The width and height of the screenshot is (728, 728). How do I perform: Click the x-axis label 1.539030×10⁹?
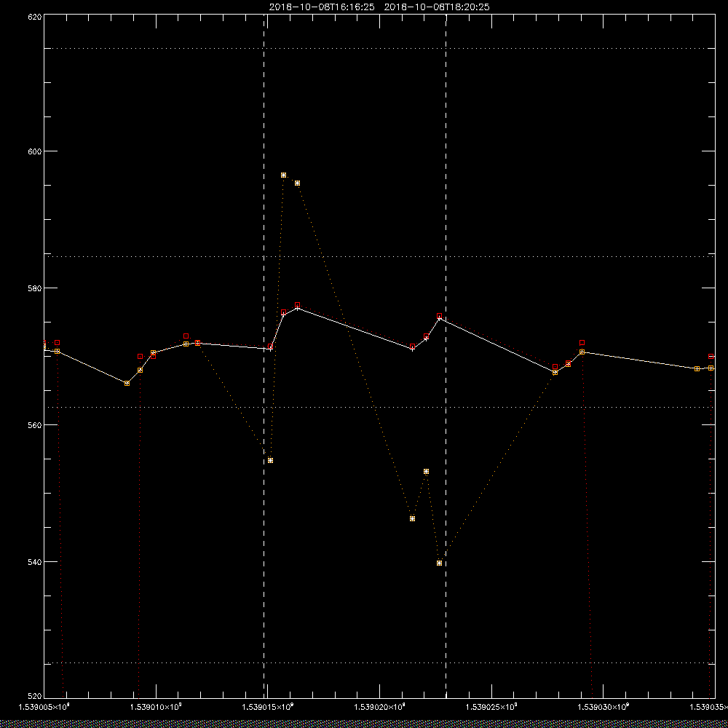(x=604, y=707)
